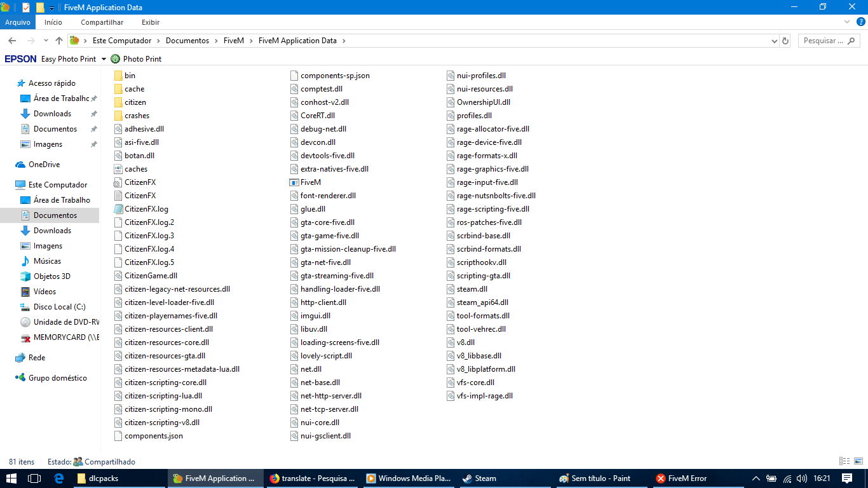This screenshot has height=488, width=868.
Task: Click the volume icon in tray
Action: tap(802, 478)
